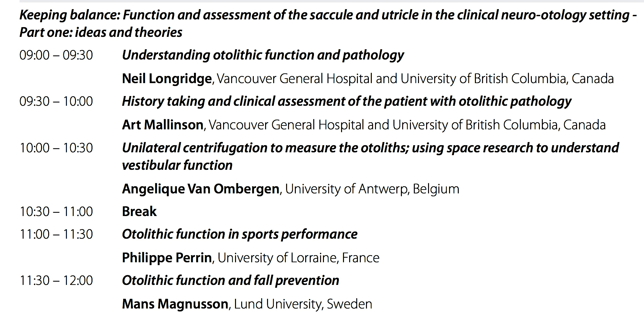644x325 pixels.
Task: Open 'History taking and clinical assessment' talk title
Action: point(347,102)
